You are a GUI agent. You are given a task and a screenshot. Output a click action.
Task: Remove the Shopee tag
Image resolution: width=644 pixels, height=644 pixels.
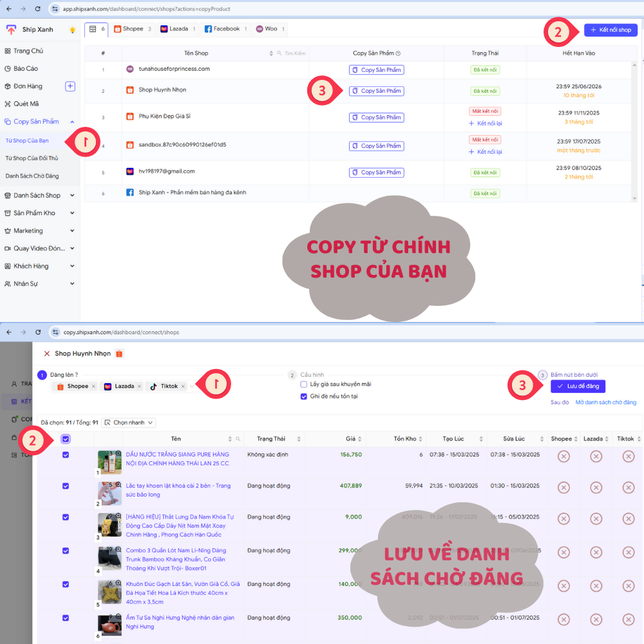click(x=93, y=386)
